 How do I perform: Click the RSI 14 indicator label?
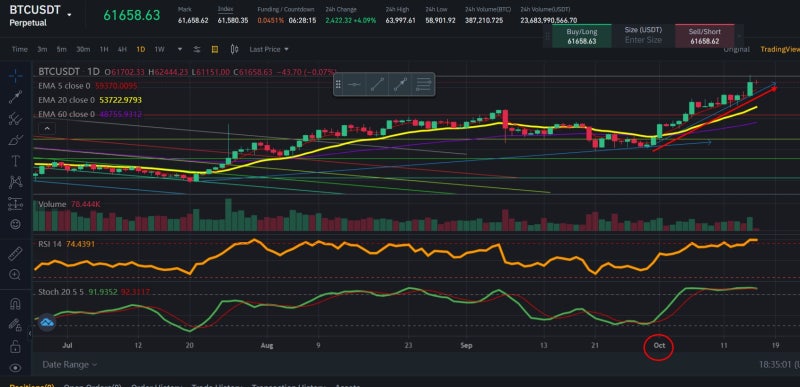[x=50, y=244]
